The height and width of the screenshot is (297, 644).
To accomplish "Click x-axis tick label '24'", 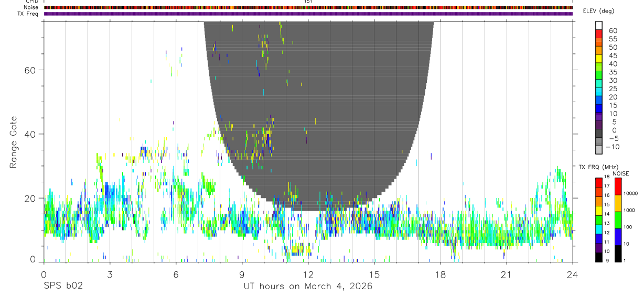I will click(x=572, y=274).
